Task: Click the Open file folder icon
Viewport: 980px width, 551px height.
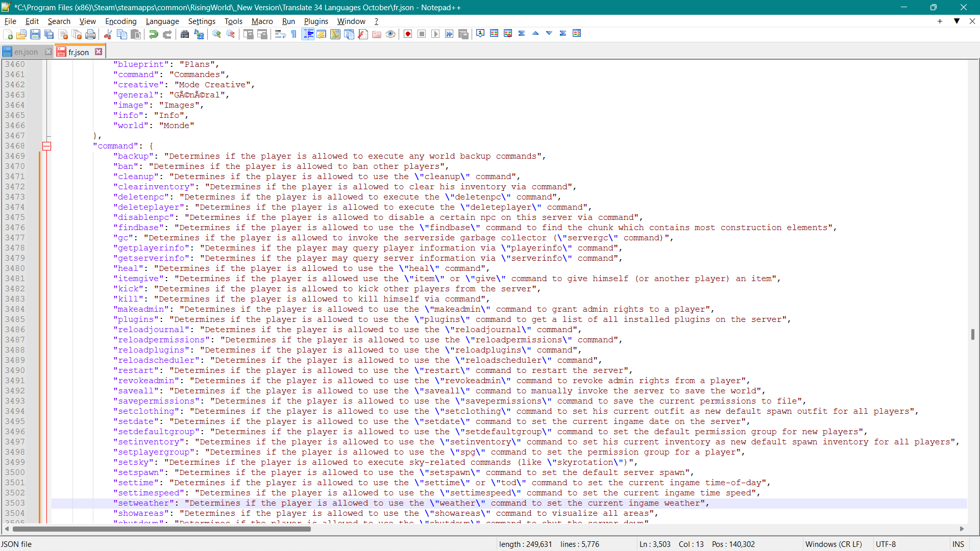Action: point(21,34)
